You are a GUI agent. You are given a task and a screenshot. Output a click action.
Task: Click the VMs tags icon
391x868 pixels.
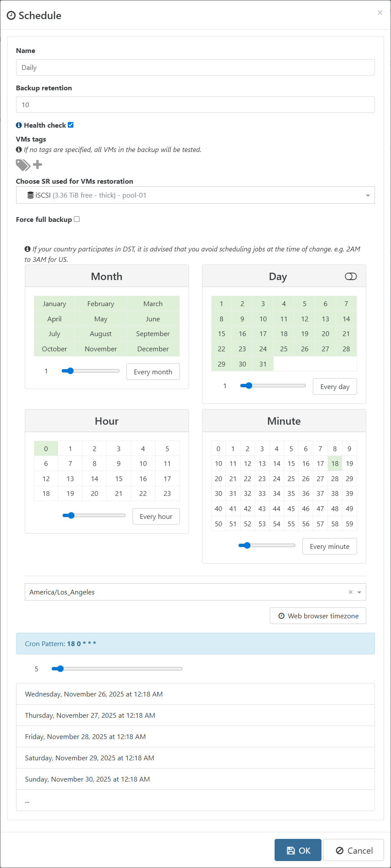[x=23, y=165]
